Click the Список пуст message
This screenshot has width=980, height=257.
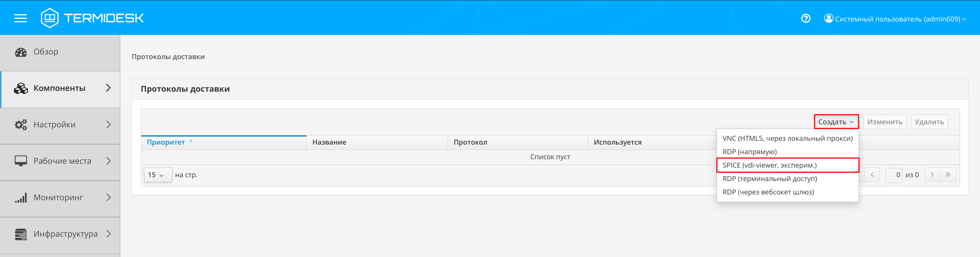tap(550, 157)
